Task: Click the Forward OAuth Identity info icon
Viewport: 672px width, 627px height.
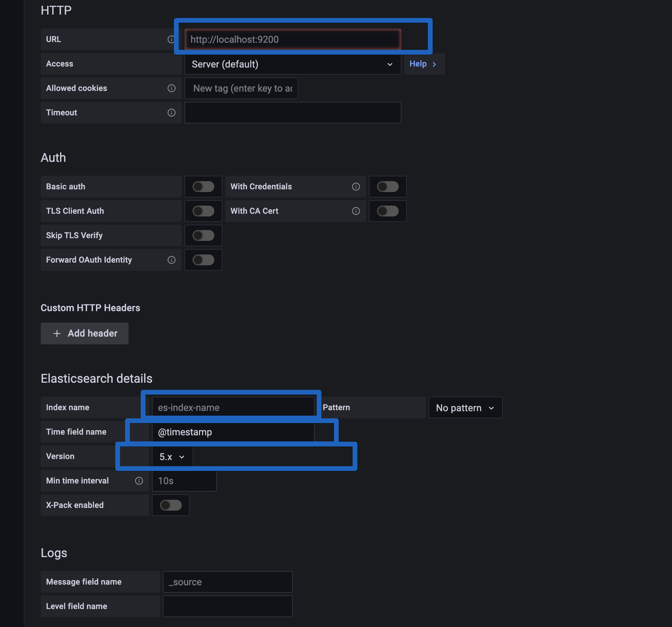Action: [172, 260]
